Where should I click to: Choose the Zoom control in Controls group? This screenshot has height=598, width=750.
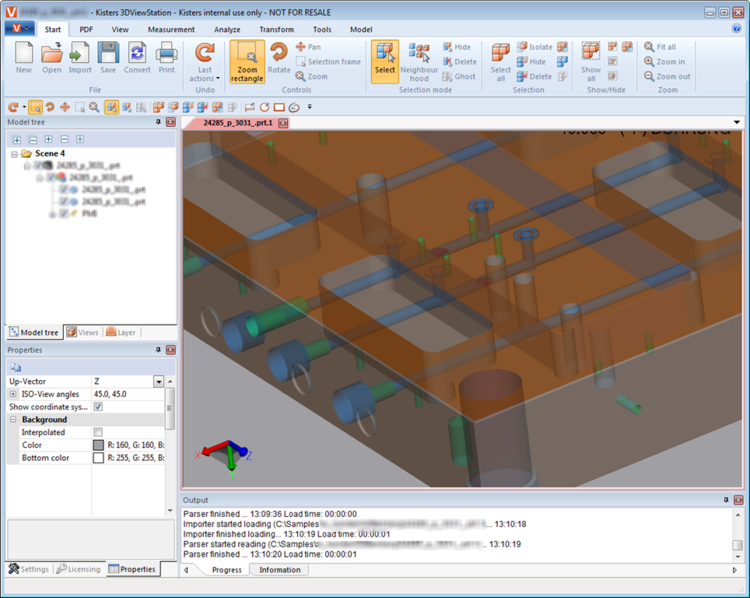pos(311,77)
